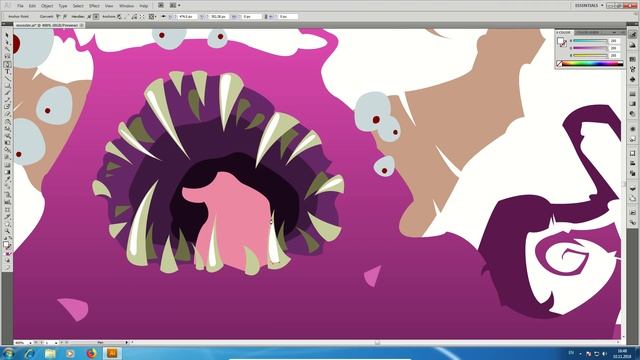640x360 pixels.
Task: Select the Gradient tool
Action: 7,171
